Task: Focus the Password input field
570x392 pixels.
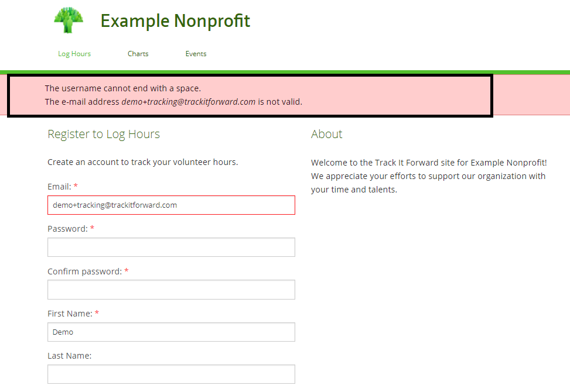Action: click(x=171, y=247)
